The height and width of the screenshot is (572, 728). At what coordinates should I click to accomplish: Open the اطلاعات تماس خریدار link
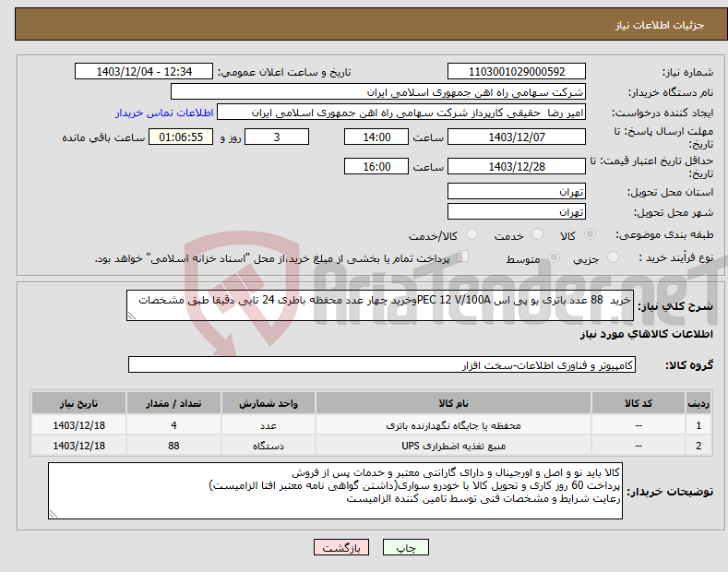(x=164, y=113)
